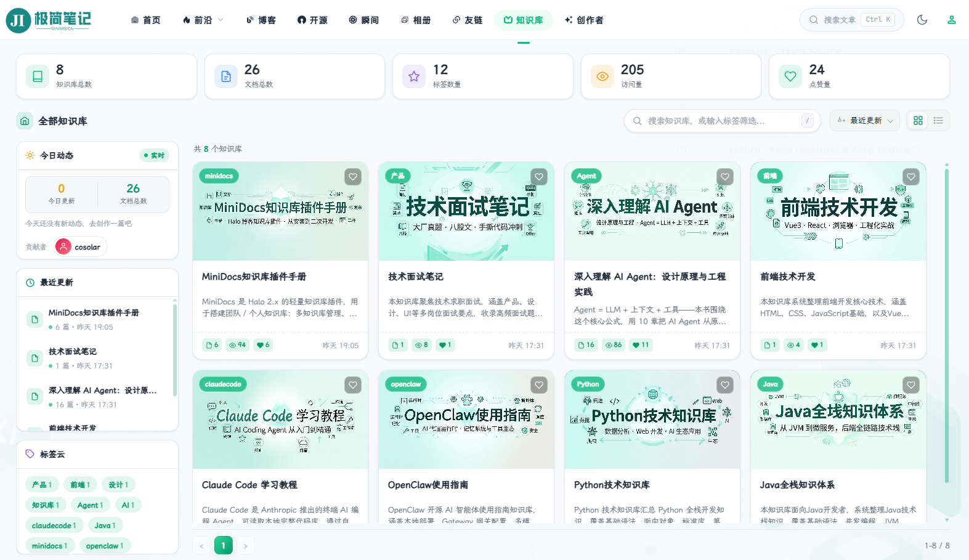Open the 友链 nav item

pyautogui.click(x=468, y=20)
